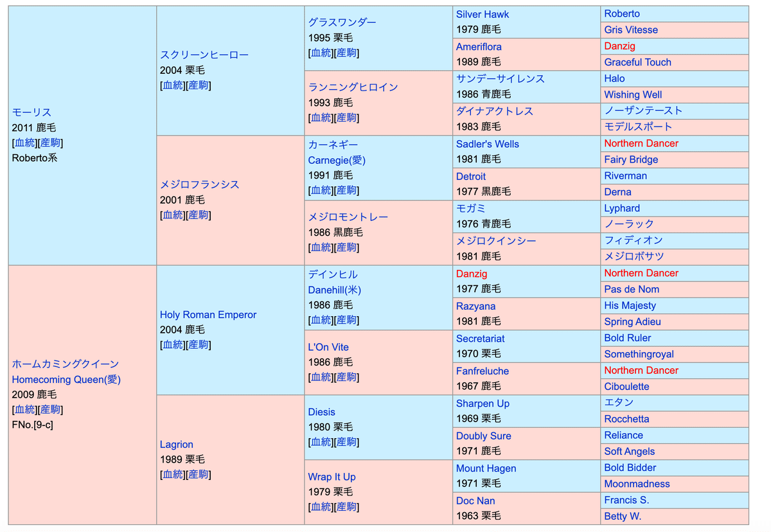Click 血統 link under Diesis

pyautogui.click(x=321, y=442)
